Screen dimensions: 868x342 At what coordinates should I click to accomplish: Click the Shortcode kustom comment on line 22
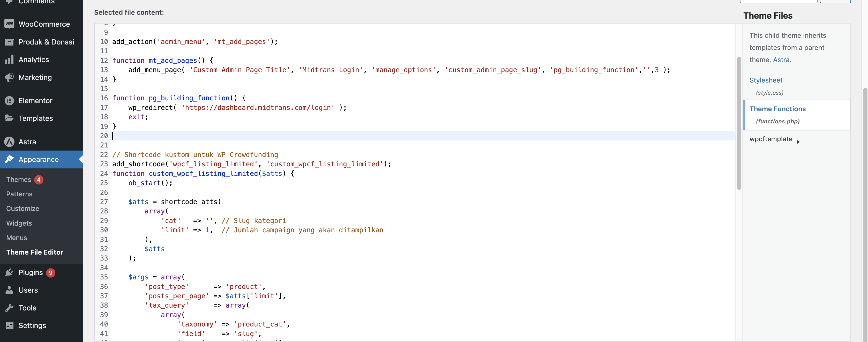(x=195, y=155)
